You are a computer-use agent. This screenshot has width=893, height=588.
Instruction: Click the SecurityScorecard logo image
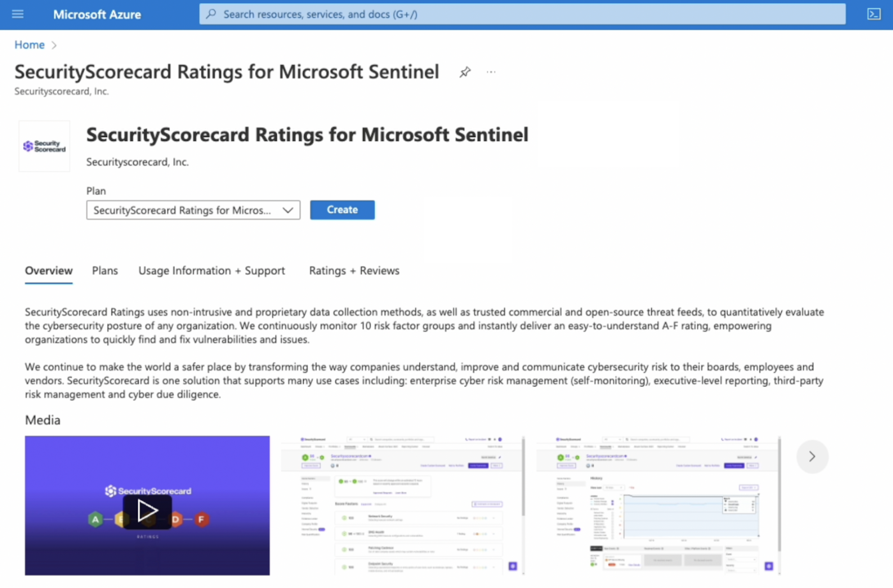44,146
